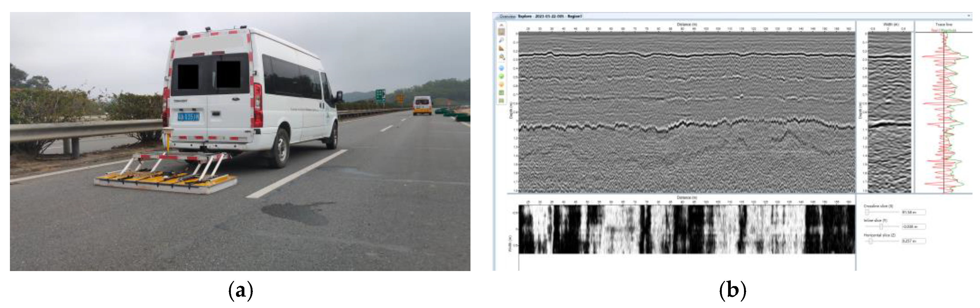
Task: Click the green sphere marker icon
Action: coord(501,76)
